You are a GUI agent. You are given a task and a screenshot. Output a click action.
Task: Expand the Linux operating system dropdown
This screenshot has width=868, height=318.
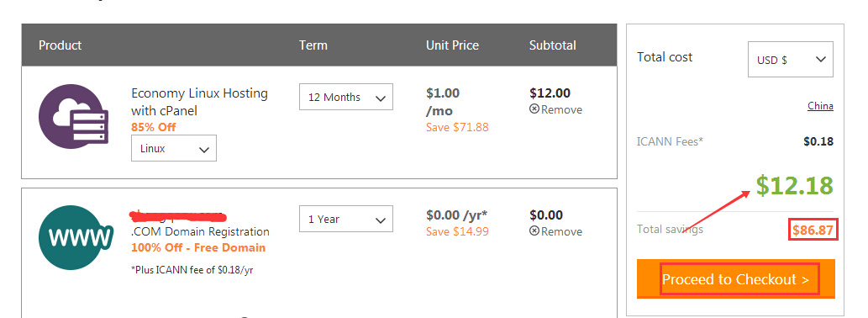(174, 148)
